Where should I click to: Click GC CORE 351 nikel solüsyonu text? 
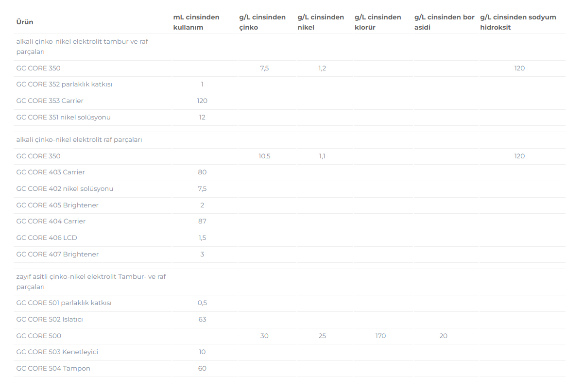63,117
